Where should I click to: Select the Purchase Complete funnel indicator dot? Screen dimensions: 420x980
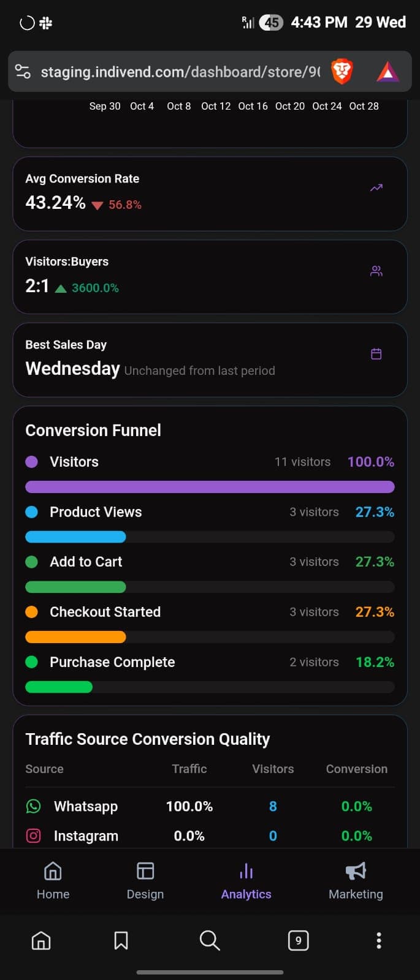[x=31, y=661]
